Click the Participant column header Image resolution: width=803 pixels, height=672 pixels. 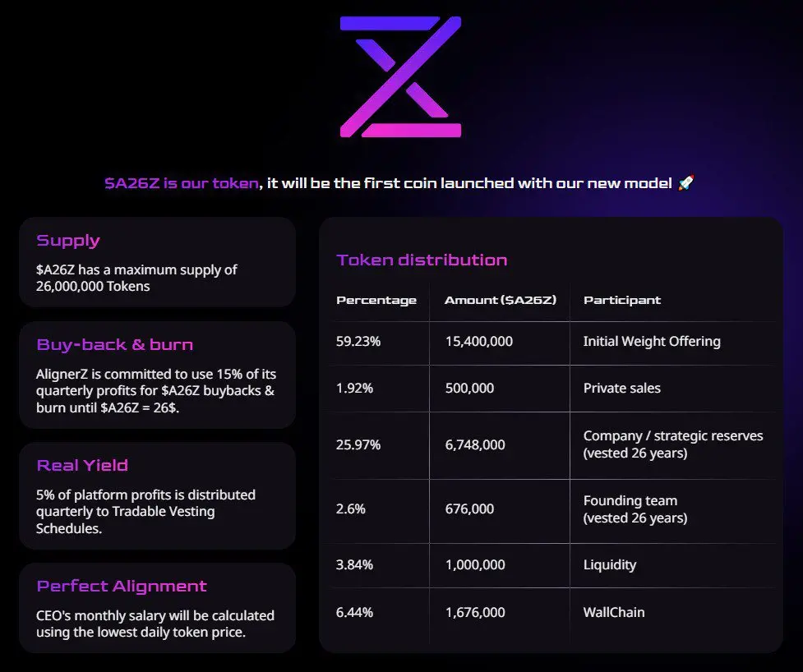point(622,300)
